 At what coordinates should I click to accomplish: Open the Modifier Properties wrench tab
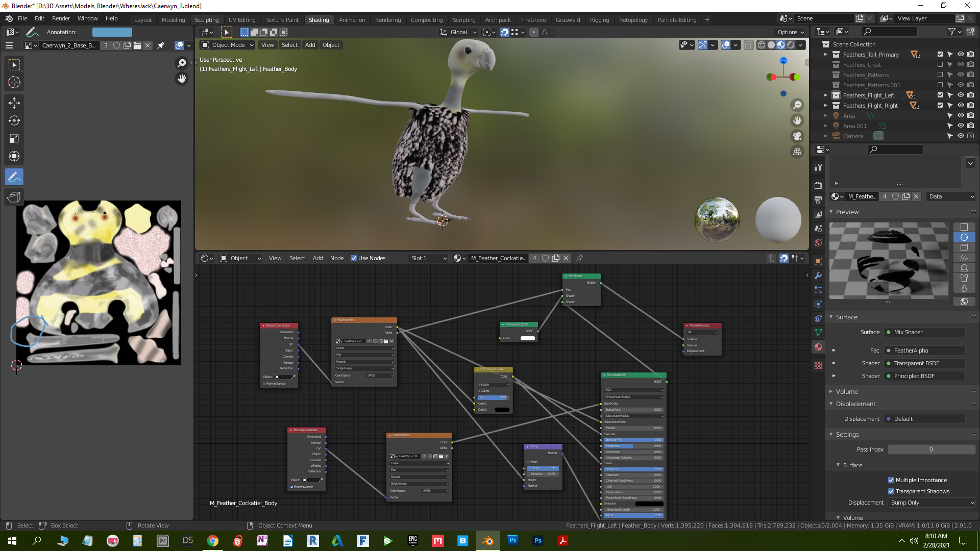coord(818,275)
